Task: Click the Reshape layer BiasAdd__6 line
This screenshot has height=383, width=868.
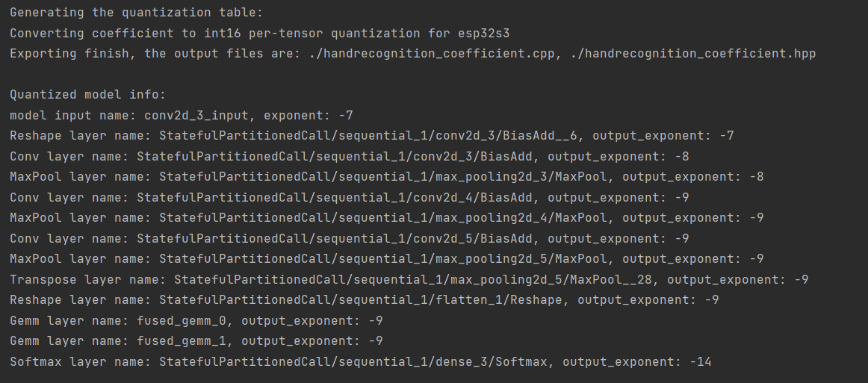Action: pyautogui.click(x=372, y=136)
